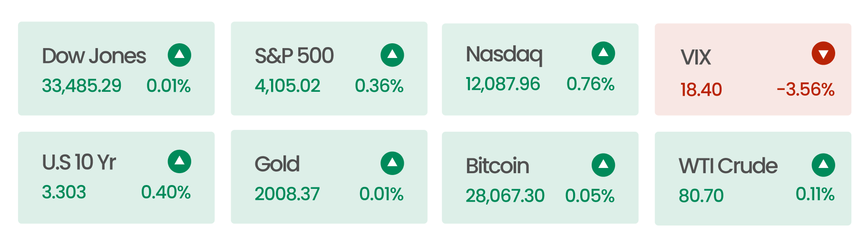Screen dimensions: 868x244
Task: Click the Nasdaq 0.76% change value
Action: click(590, 84)
